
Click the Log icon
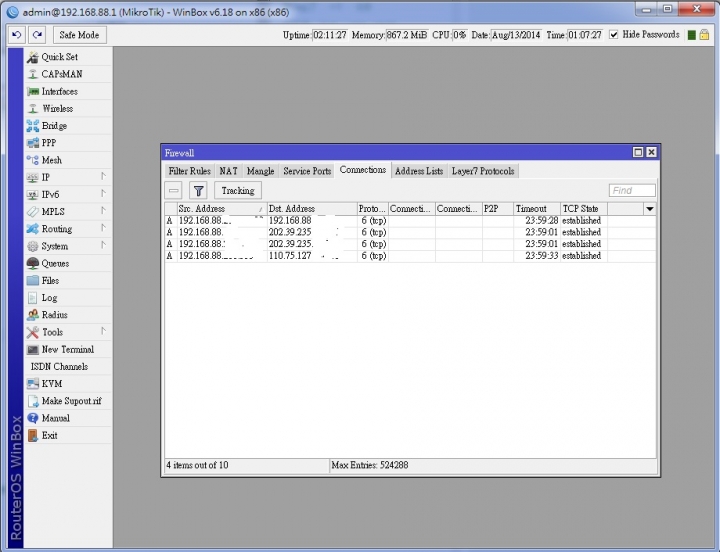click(x=33, y=298)
